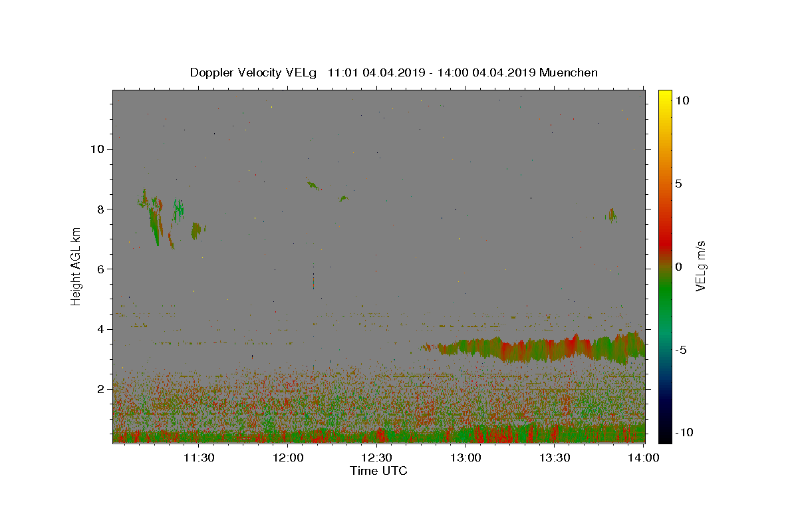
Task: Click the 4 km height tick label
Action: click(100, 329)
